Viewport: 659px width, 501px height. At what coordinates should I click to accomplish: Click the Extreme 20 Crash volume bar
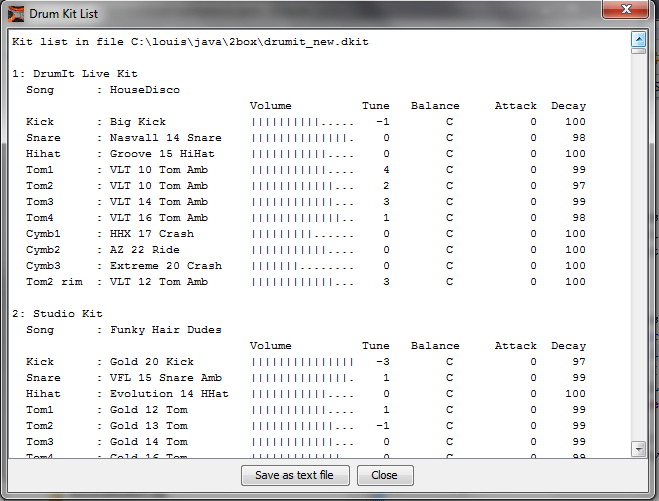pyautogui.click(x=303, y=266)
